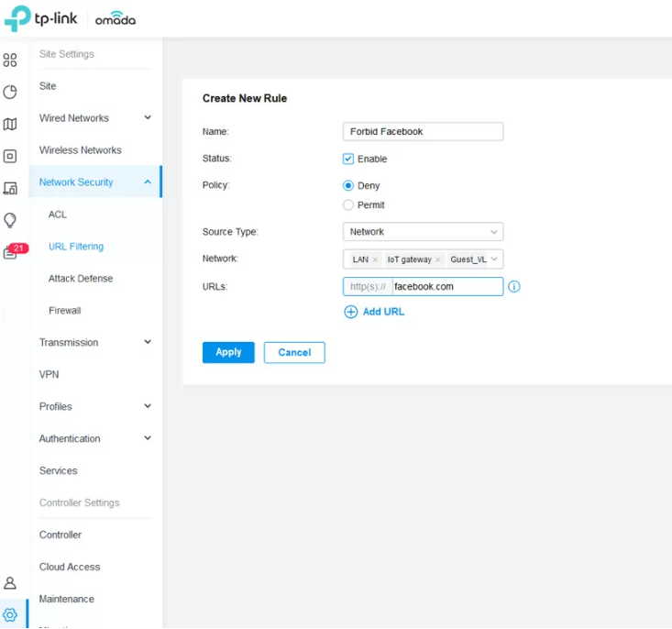Open the Clients icon in sidebar

[10, 188]
